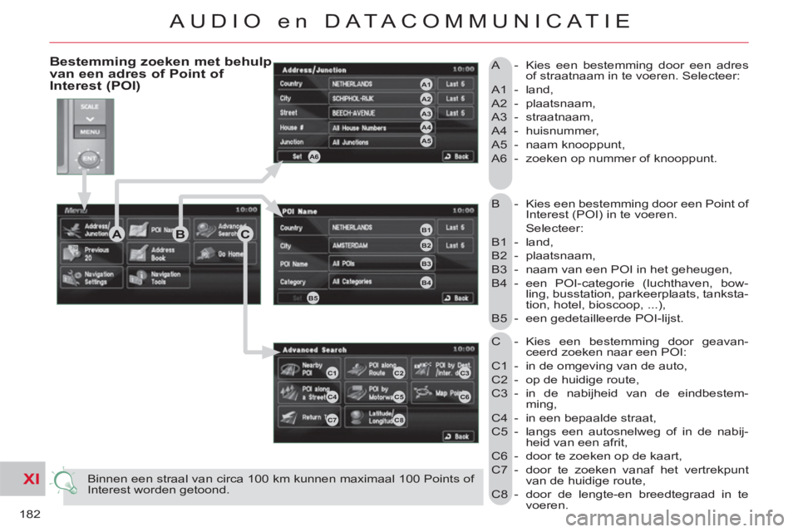Select the All POIs field

(x=381, y=264)
